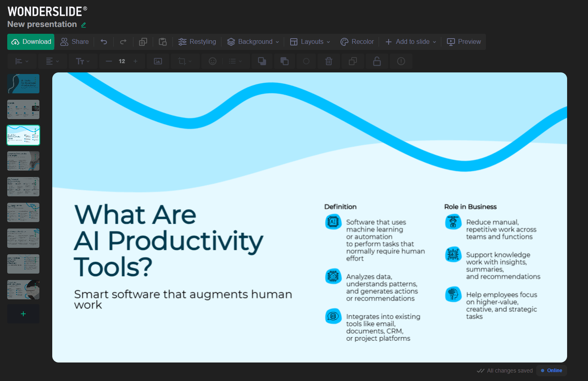Viewport: 588px width, 381px height.
Task: Open the Share dialog
Action: [x=74, y=42]
